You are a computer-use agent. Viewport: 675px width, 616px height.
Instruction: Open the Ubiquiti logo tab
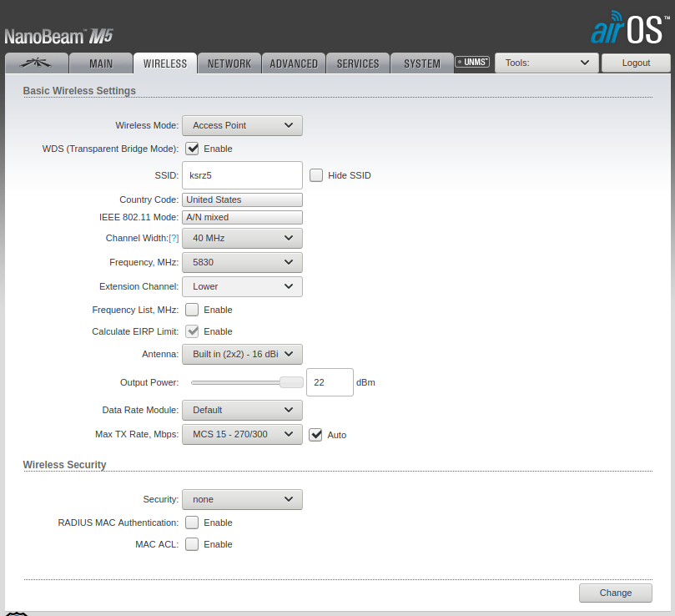[36, 63]
